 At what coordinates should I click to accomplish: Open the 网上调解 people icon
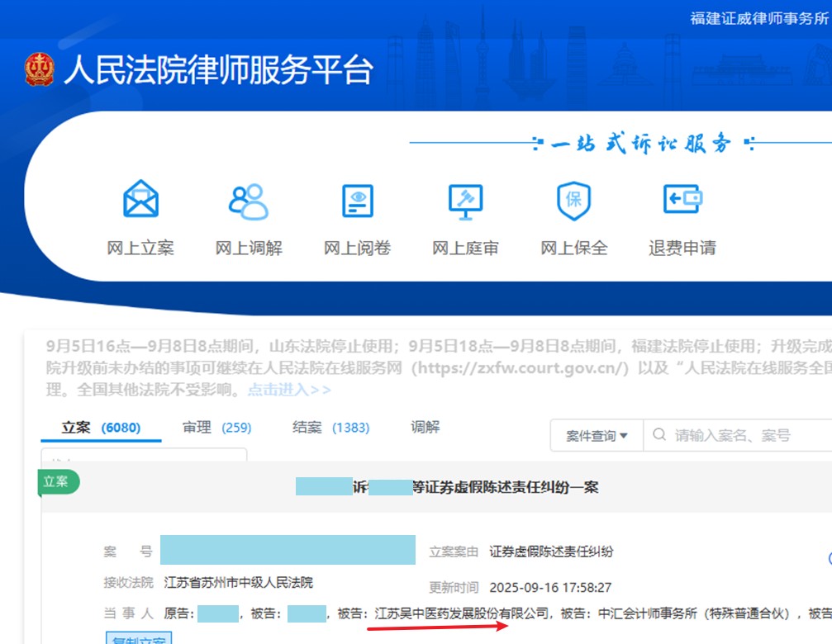249,201
